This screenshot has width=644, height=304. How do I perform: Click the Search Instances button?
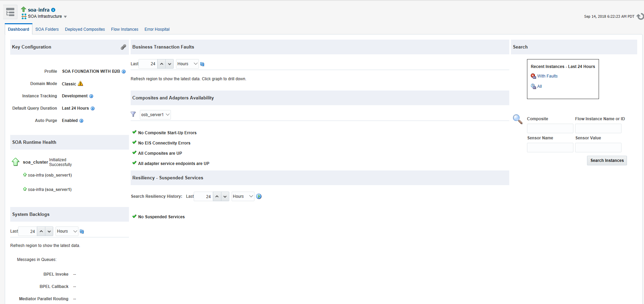tap(607, 161)
